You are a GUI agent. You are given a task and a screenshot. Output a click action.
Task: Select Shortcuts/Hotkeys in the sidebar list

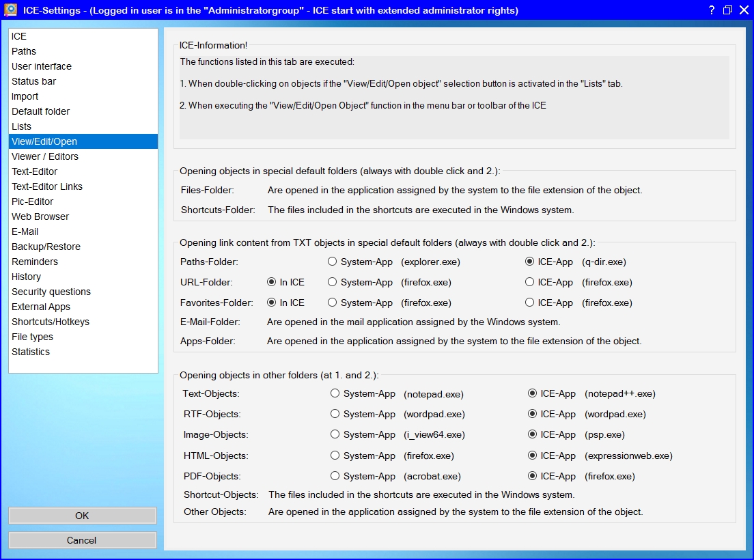51,322
